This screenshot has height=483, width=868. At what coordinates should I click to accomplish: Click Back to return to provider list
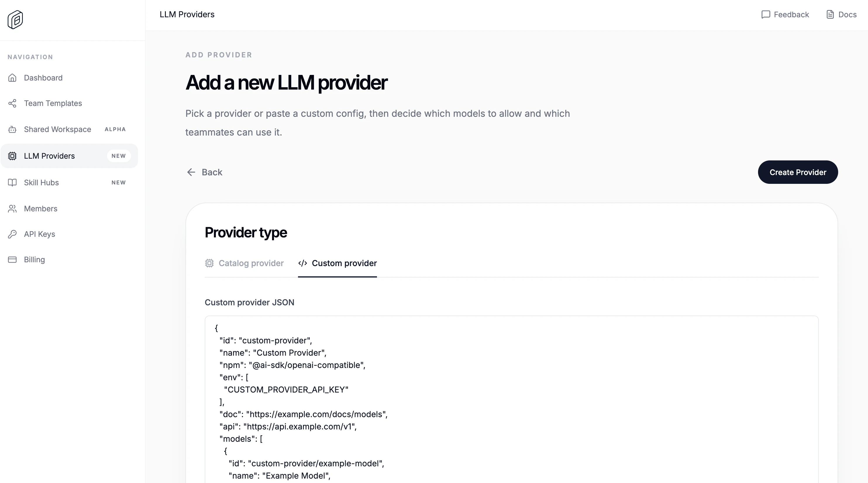(x=204, y=172)
